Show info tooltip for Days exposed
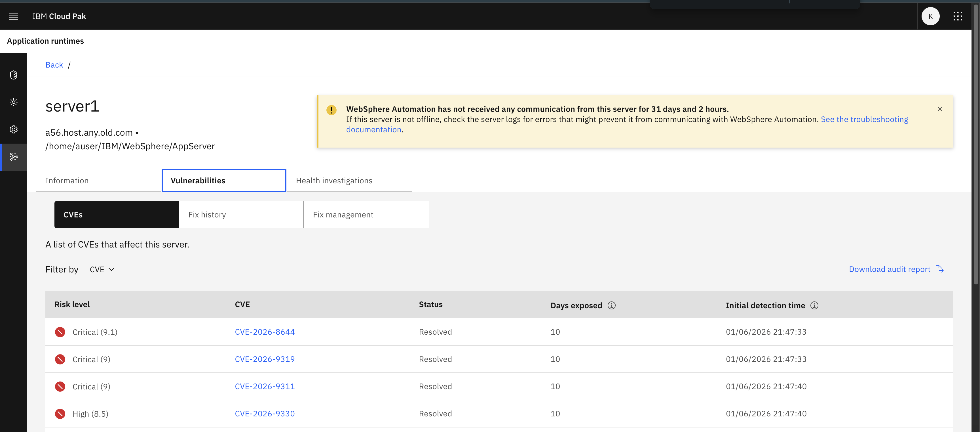 point(611,305)
